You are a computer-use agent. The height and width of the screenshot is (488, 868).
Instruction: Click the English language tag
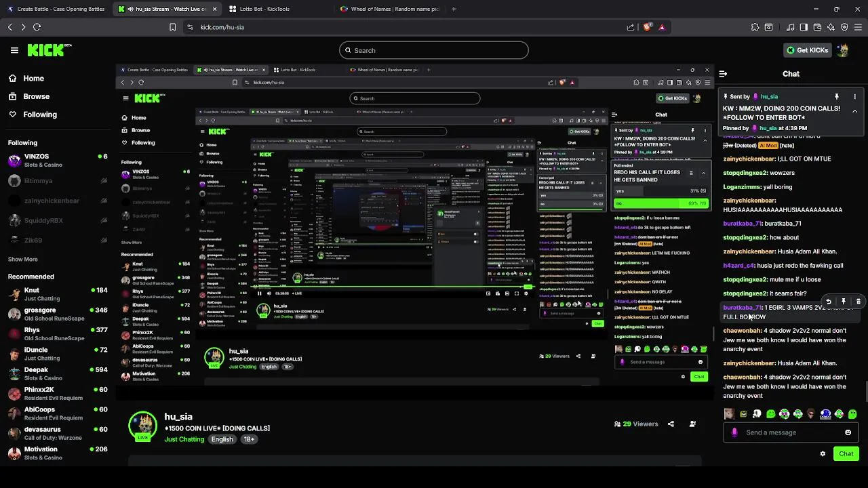[x=222, y=439]
